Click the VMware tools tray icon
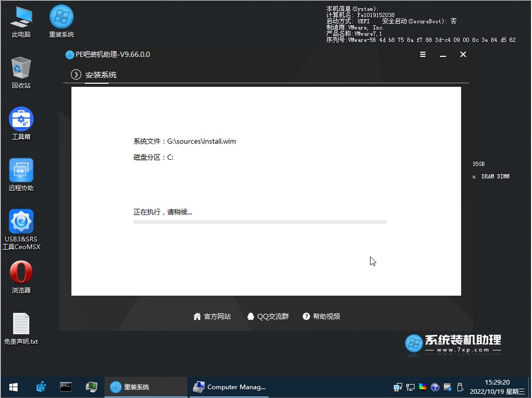 448,387
